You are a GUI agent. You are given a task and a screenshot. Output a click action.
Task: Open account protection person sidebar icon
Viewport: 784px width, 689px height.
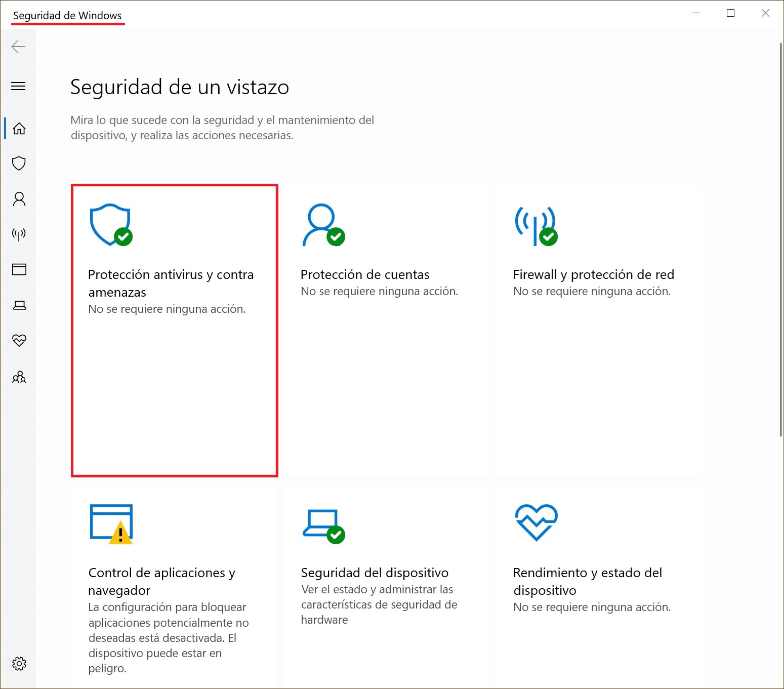click(x=19, y=199)
